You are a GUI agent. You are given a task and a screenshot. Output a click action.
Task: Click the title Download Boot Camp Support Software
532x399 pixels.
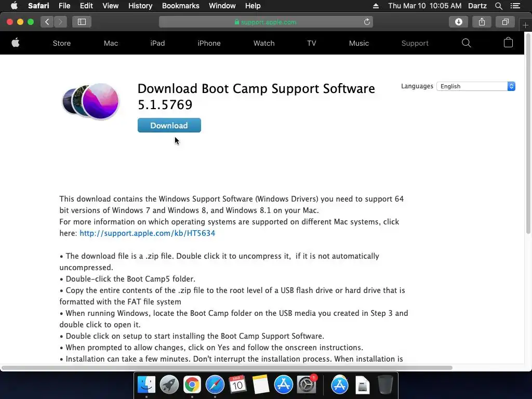tap(256, 96)
